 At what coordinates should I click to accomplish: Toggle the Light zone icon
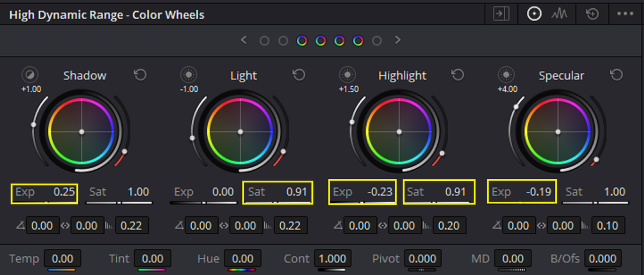[189, 76]
